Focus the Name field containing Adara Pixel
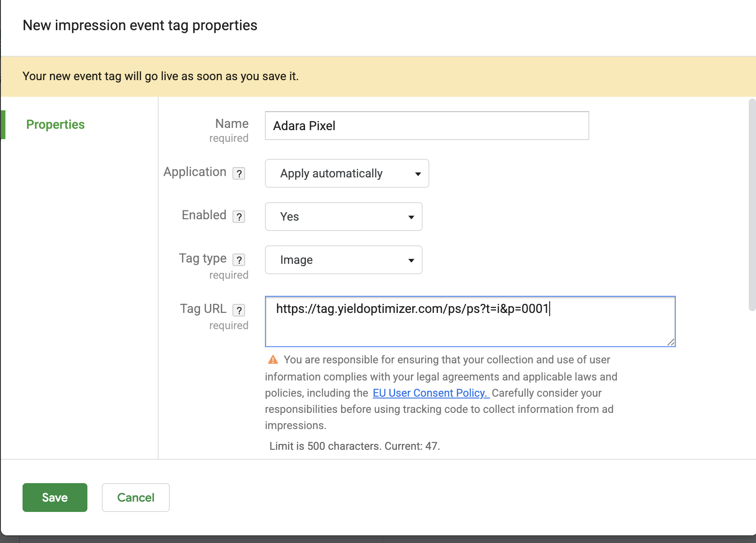The width and height of the screenshot is (756, 543). (x=427, y=126)
